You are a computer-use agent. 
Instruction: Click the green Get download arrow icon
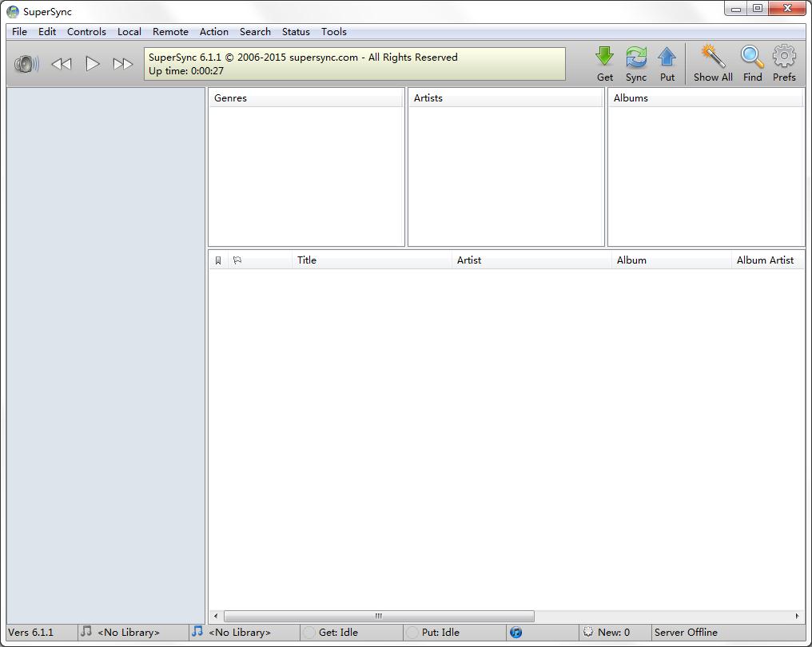[x=605, y=58]
